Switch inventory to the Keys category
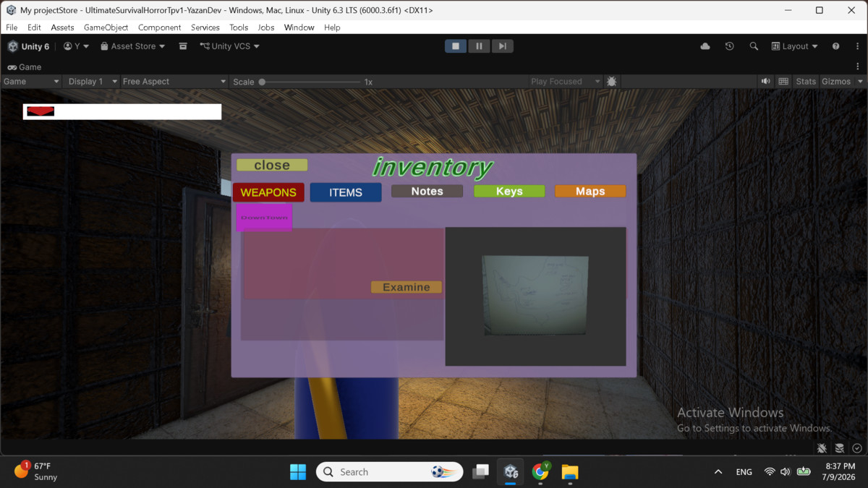868x488 pixels. coord(509,191)
